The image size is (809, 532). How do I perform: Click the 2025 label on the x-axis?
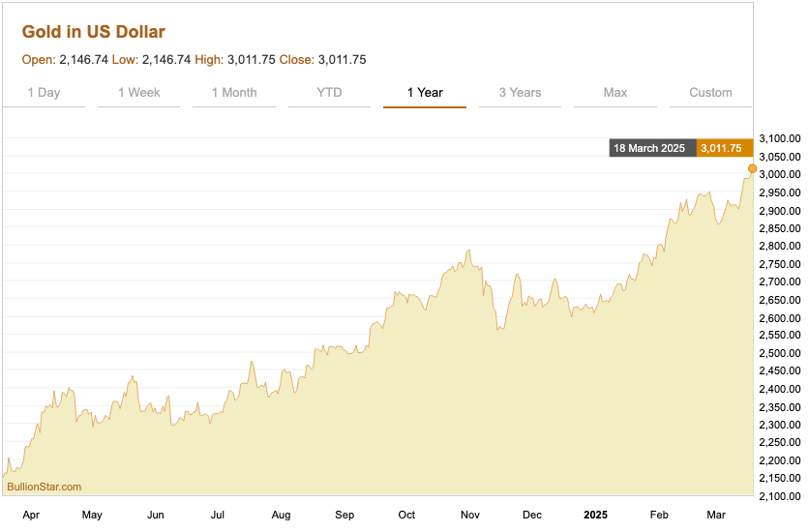[x=595, y=515]
